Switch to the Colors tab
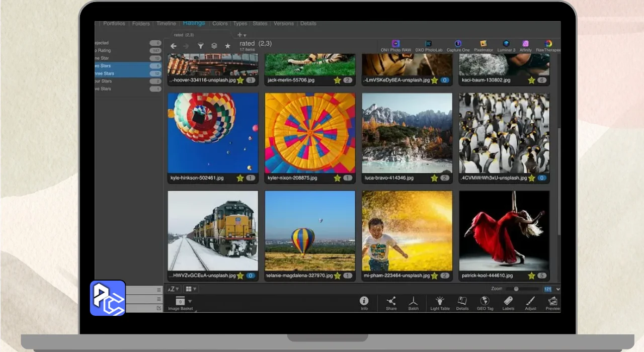644x352 pixels. pos(220,24)
